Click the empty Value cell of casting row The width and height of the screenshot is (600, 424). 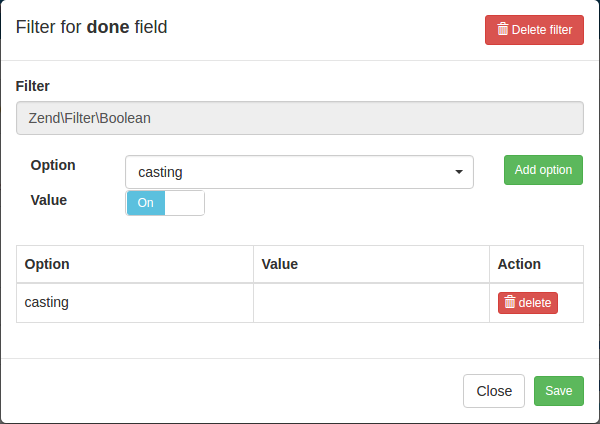371,303
